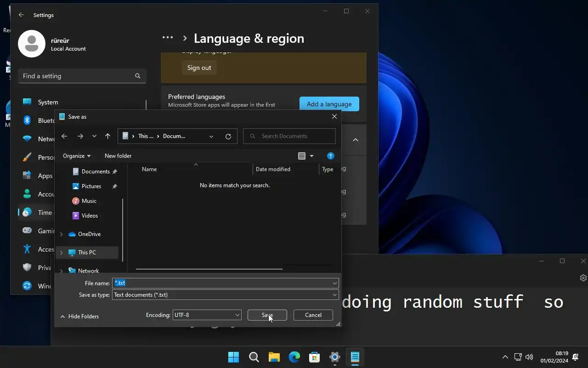Open the Encoding UTF-8 dropdown
Screen dimensions: 588x368
[x=207, y=315]
